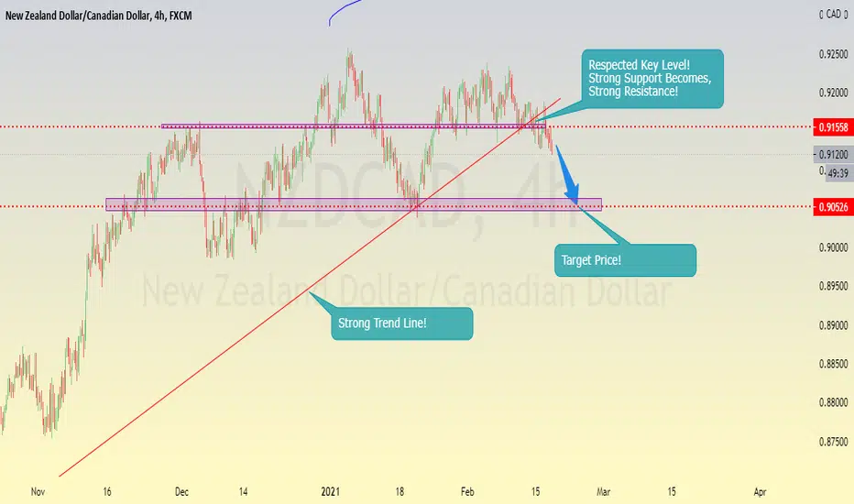Select the 0.88500 price axis label
Screen dimensions: 854x504
click(x=833, y=364)
